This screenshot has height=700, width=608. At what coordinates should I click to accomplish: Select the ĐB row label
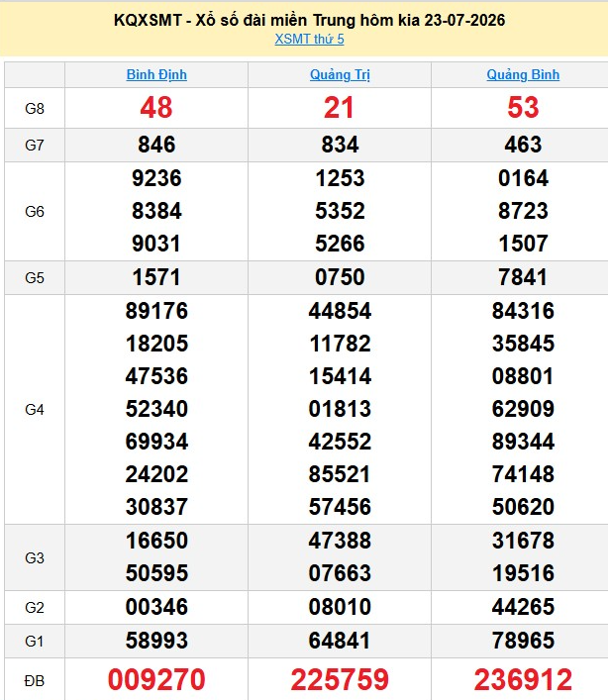point(35,681)
